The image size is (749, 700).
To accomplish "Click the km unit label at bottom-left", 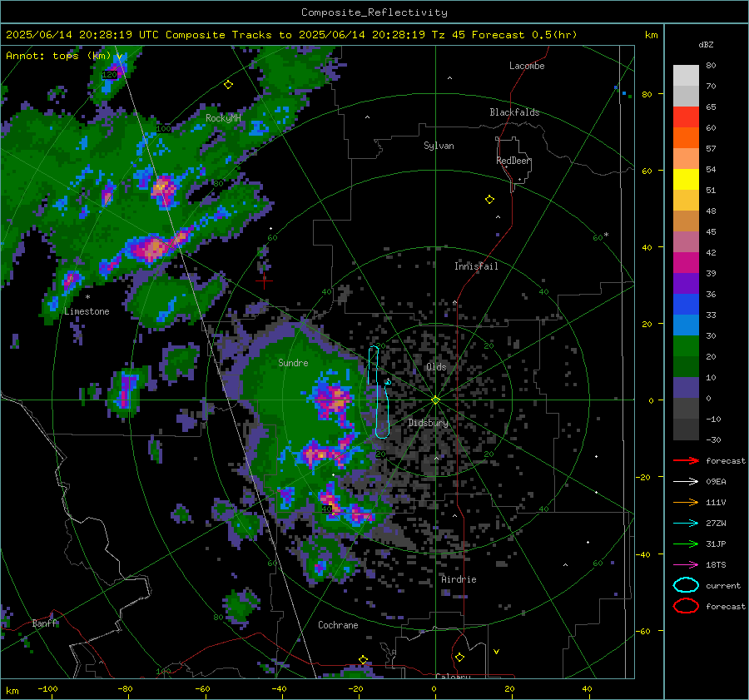I will [x=12, y=691].
